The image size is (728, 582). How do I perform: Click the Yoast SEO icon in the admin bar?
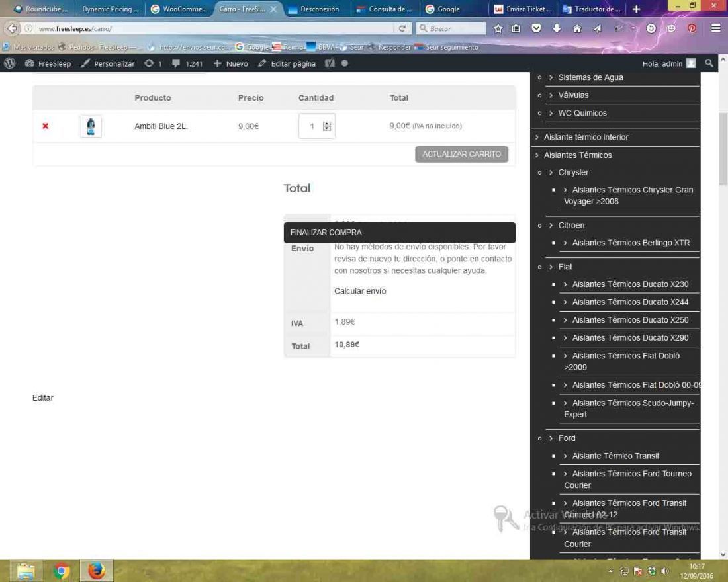(330, 63)
